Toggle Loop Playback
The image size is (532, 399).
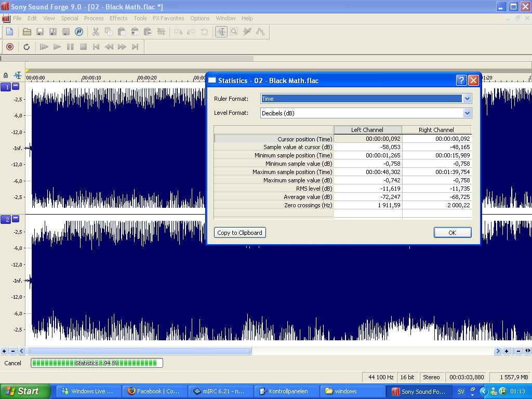(26, 47)
